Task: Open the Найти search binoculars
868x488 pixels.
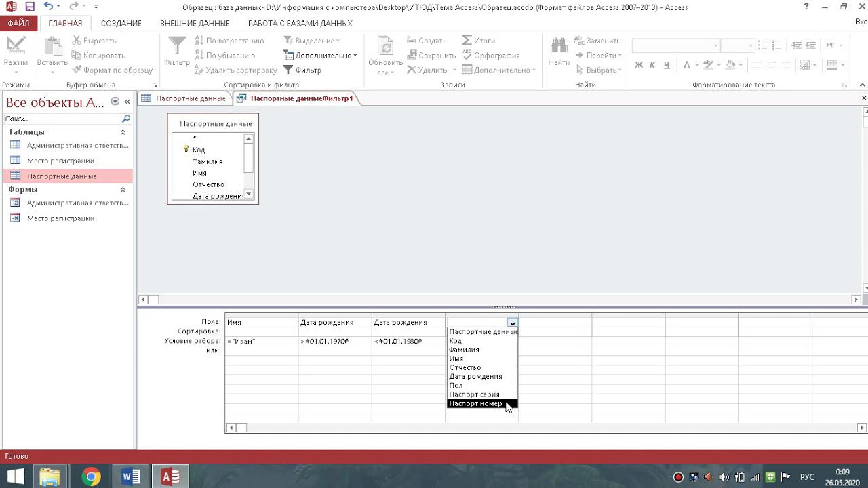Action: [x=559, y=52]
